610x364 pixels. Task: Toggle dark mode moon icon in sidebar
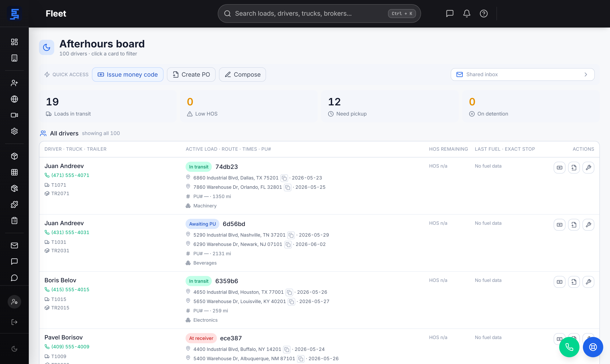pos(14,349)
